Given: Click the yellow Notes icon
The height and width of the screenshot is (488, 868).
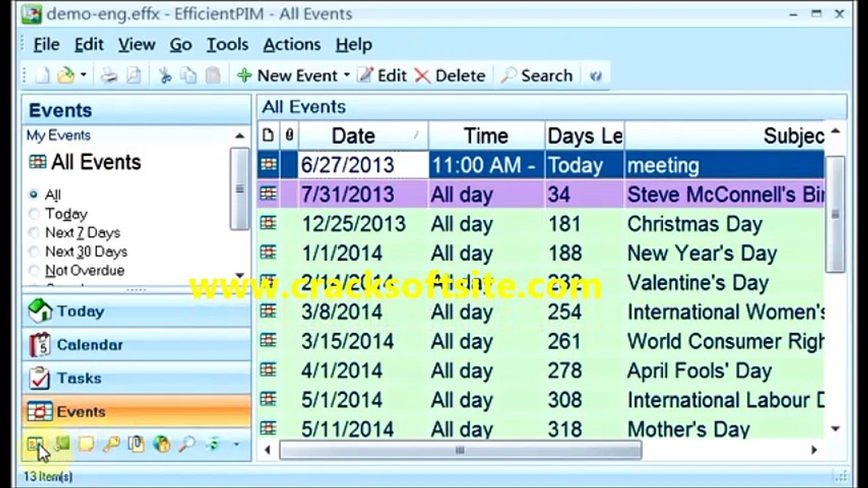Looking at the screenshot, I should (x=86, y=445).
